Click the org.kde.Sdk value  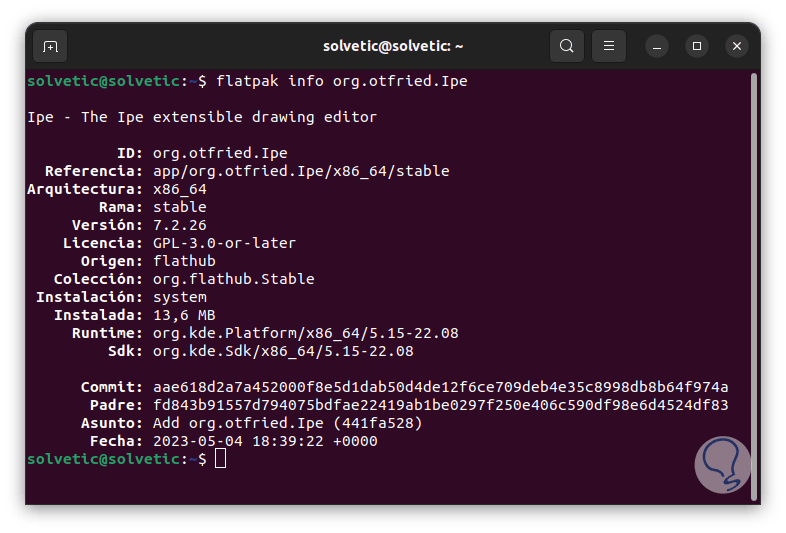283,351
